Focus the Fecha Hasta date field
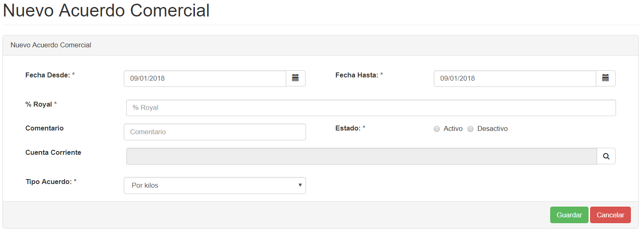Image resolution: width=644 pixels, height=233 pixels. (x=515, y=78)
